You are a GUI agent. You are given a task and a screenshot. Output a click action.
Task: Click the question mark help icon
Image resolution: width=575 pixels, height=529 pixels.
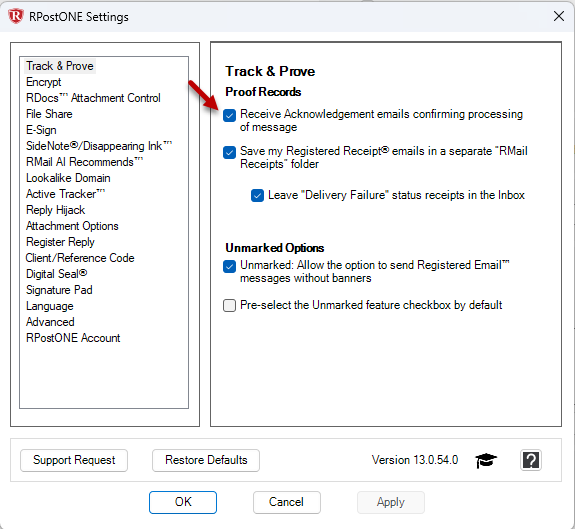click(531, 460)
